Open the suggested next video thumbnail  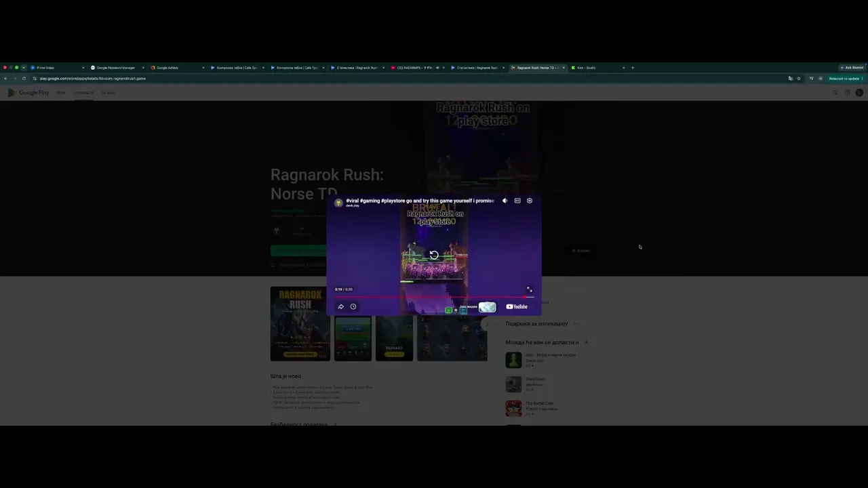[487, 307]
